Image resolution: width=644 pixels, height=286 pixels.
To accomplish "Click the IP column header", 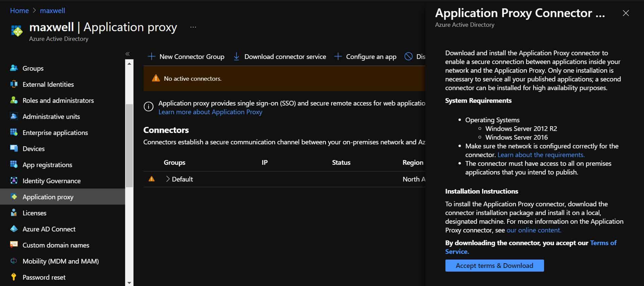I will point(265,162).
